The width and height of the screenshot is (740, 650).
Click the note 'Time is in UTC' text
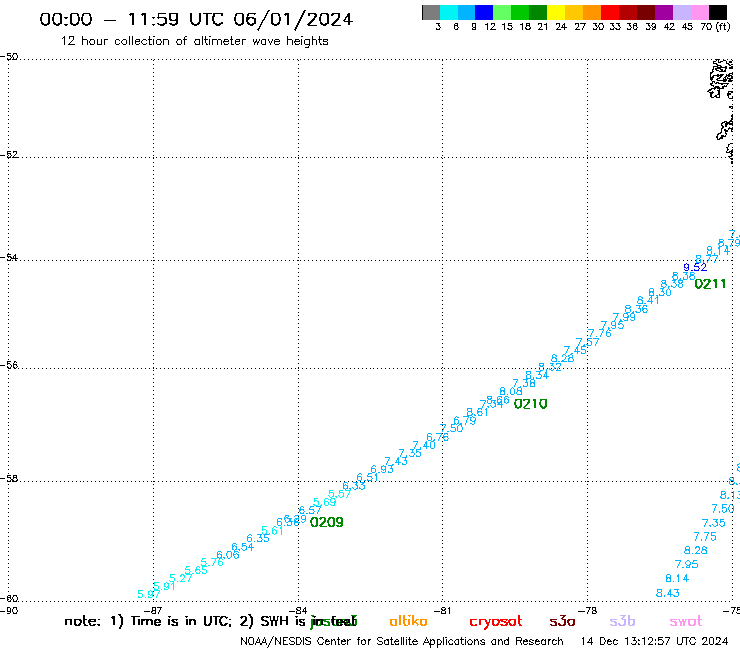181,621
